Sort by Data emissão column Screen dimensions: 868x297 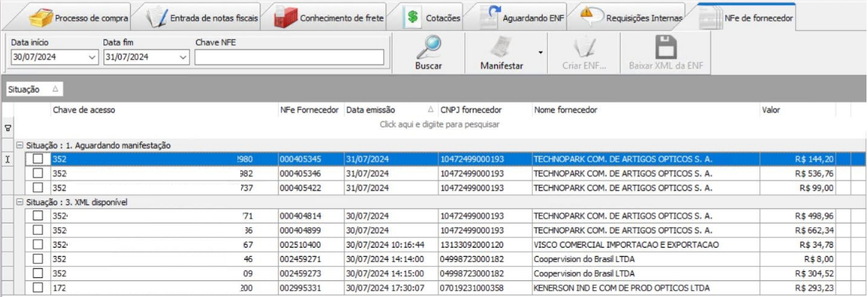pos(391,110)
